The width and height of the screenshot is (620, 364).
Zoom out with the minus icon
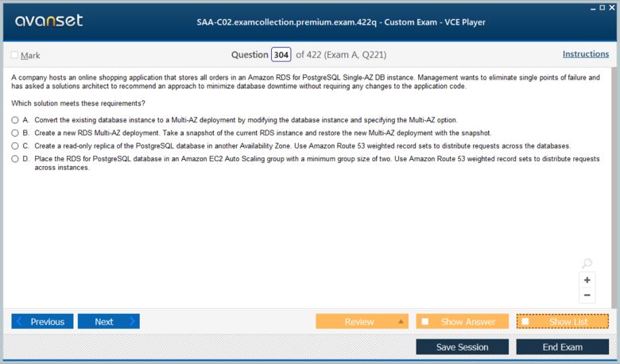pos(587,295)
